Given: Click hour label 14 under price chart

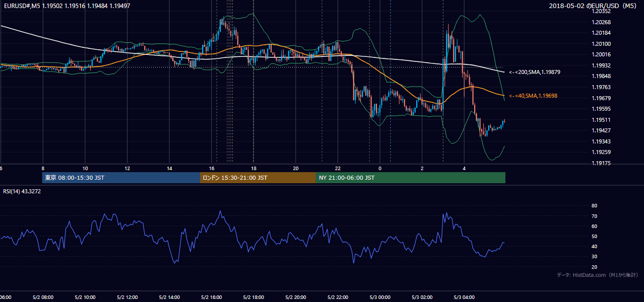Looking at the screenshot, I should [x=169, y=168].
